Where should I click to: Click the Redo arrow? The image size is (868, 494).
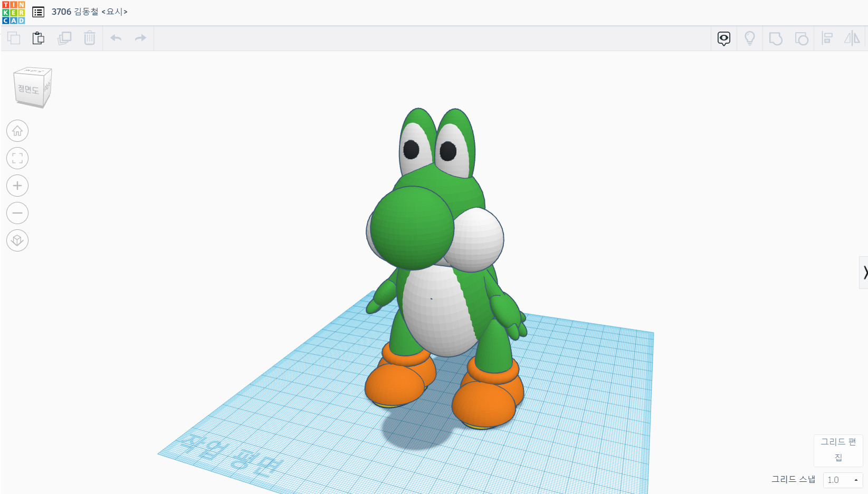[140, 38]
